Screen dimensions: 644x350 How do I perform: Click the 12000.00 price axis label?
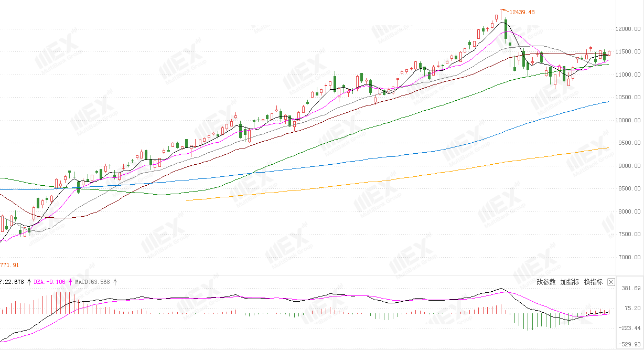coord(628,29)
